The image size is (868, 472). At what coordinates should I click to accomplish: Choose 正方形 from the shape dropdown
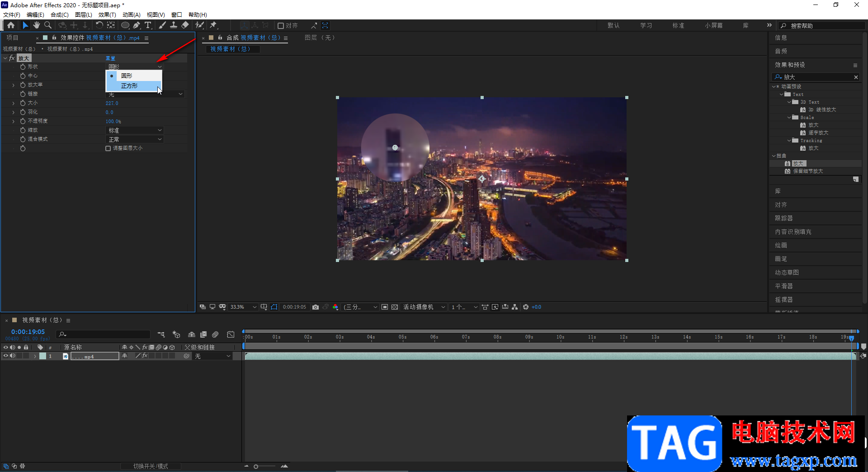coord(129,86)
